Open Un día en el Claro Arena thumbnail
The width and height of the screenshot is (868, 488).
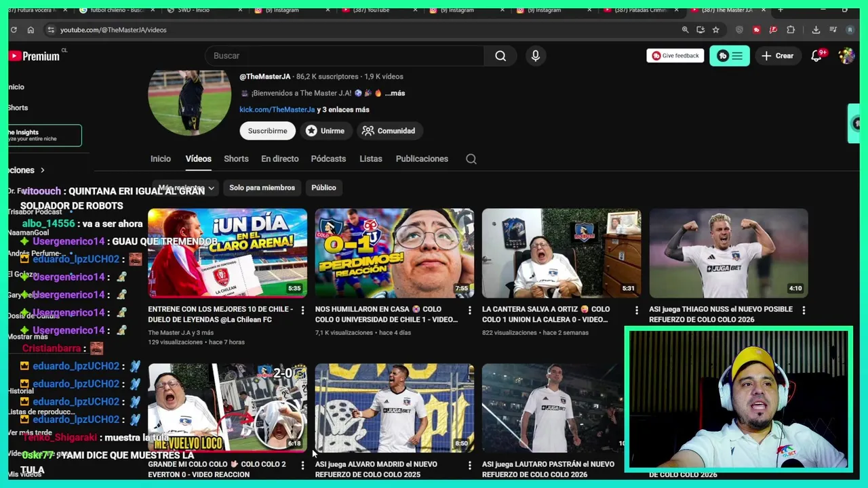click(227, 253)
